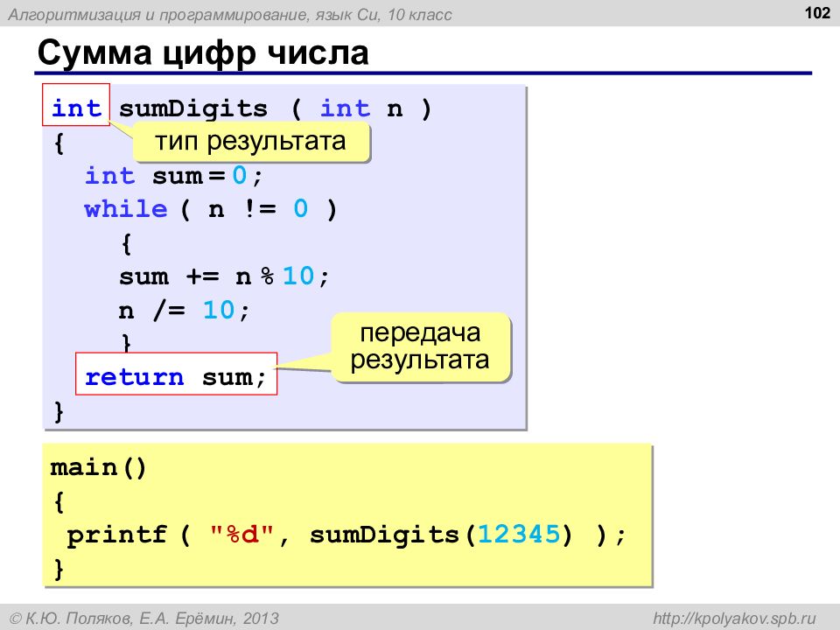The image size is (840, 630).
Task: Click the "printf" call in main
Action: click(116, 535)
